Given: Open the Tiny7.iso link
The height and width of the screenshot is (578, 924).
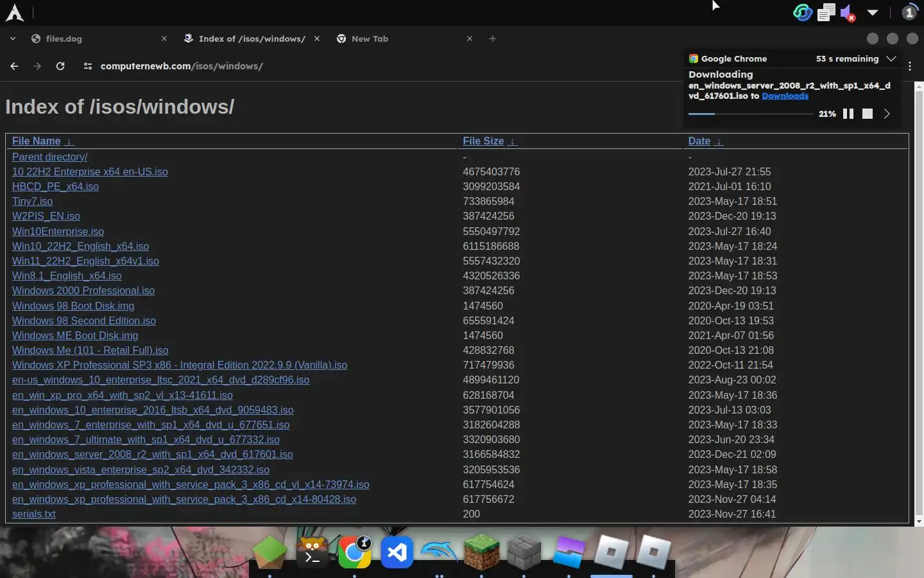Looking at the screenshot, I should [32, 201].
